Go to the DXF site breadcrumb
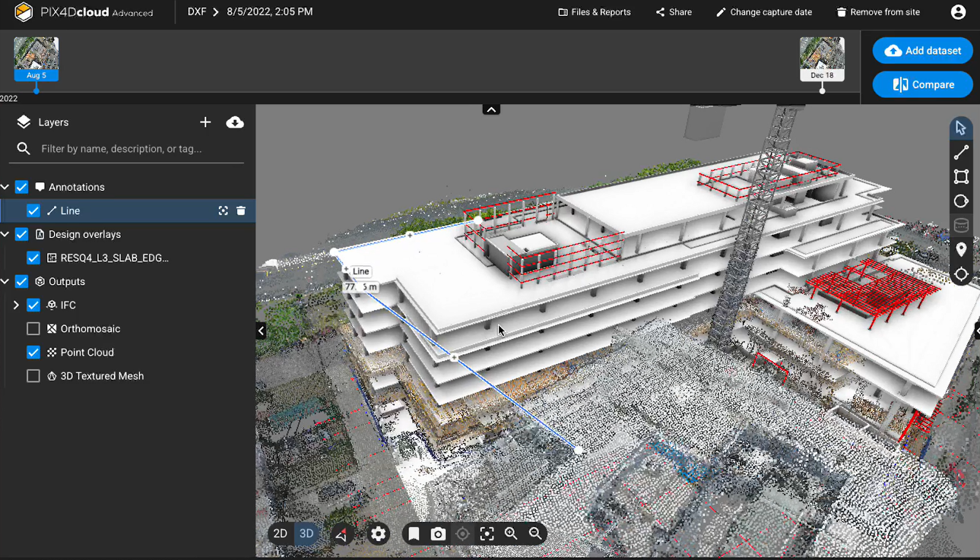 [x=197, y=12]
